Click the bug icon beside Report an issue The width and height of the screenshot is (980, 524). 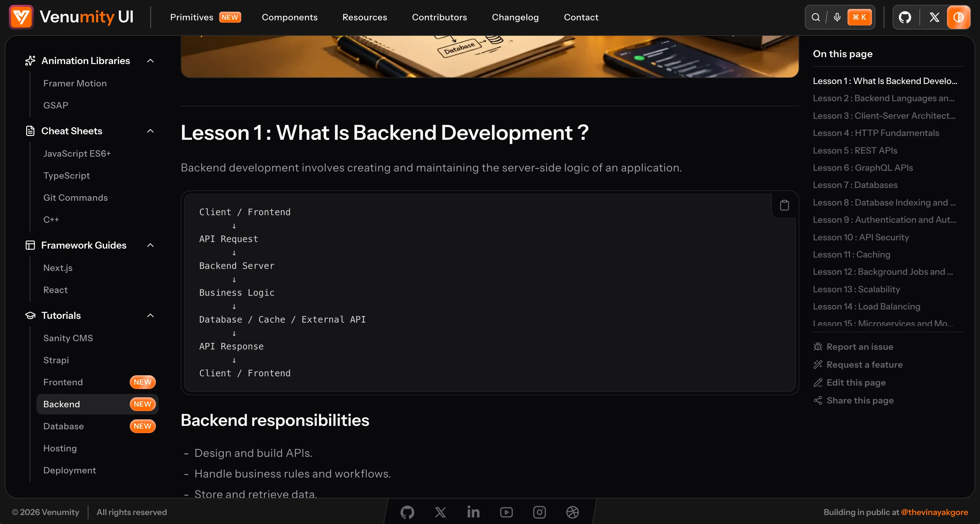click(x=818, y=347)
